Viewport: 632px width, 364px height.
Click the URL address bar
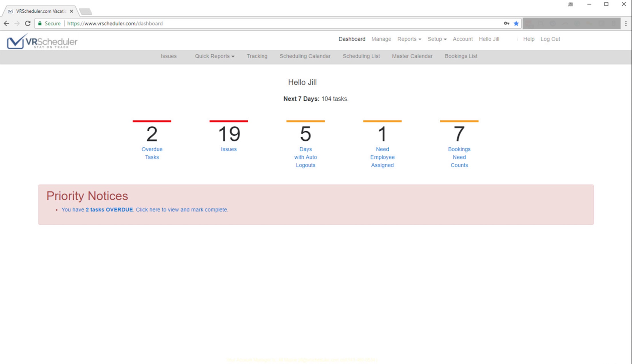257,23
